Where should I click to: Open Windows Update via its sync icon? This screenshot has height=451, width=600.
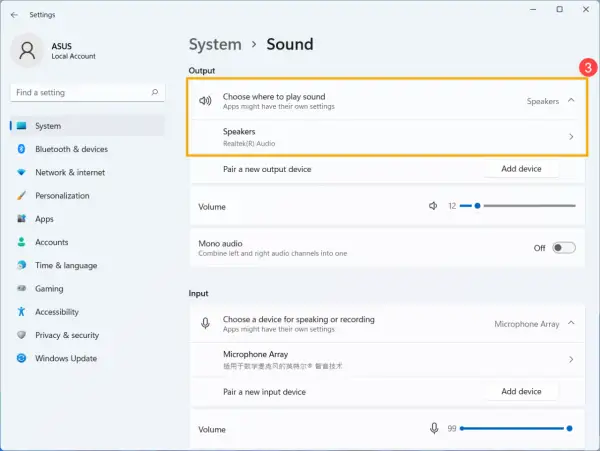click(21, 358)
